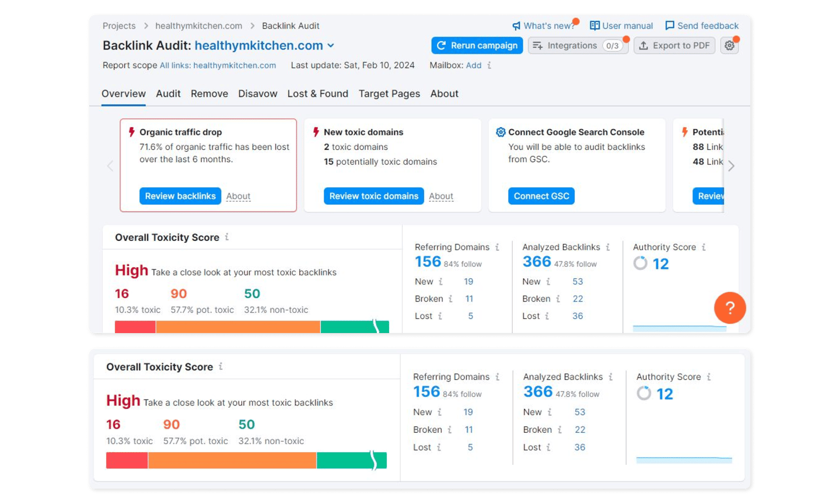The height and width of the screenshot is (504, 840).
Task: Click the upper potentially toxic count 90
Action: [x=179, y=293]
